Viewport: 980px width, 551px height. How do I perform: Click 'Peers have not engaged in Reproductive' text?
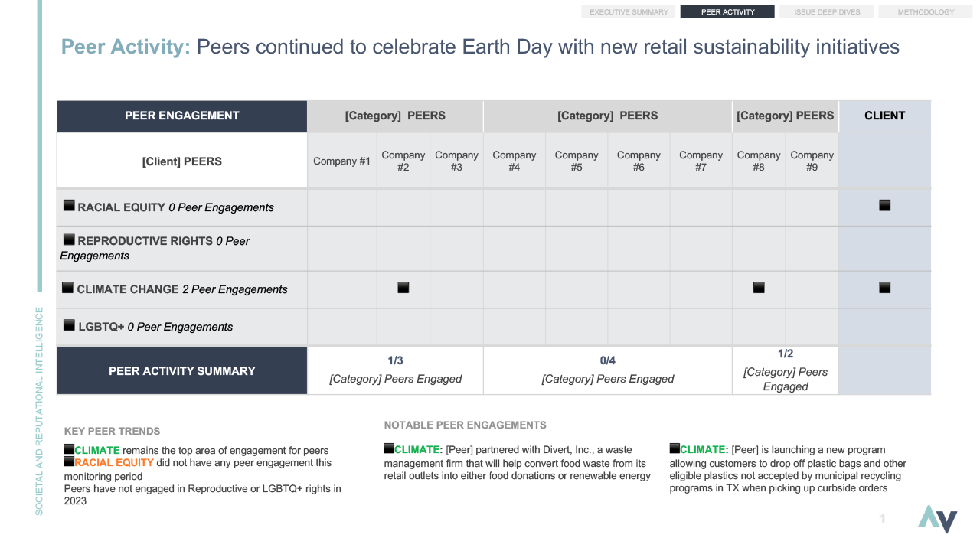pos(202,494)
